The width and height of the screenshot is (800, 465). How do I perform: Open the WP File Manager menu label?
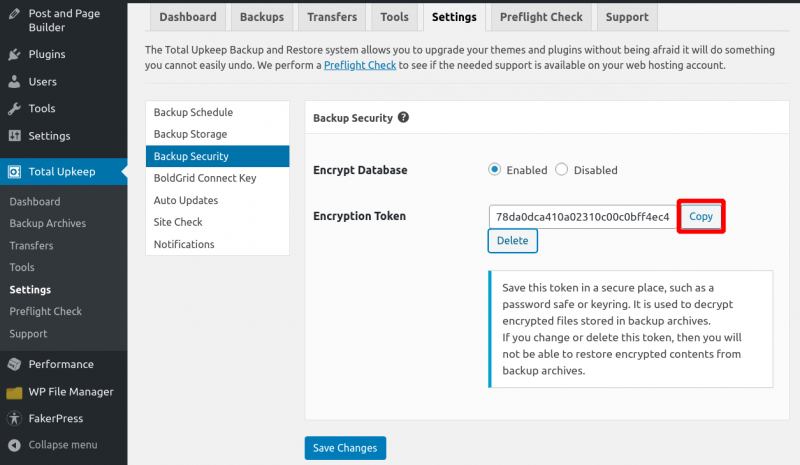click(71, 392)
